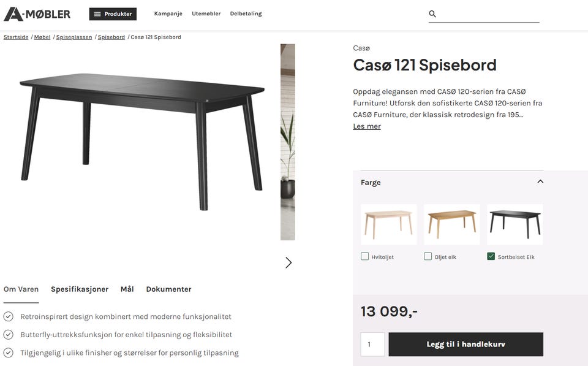Switch to the Mål tab
The height and width of the screenshot is (366, 588).
pyautogui.click(x=127, y=289)
